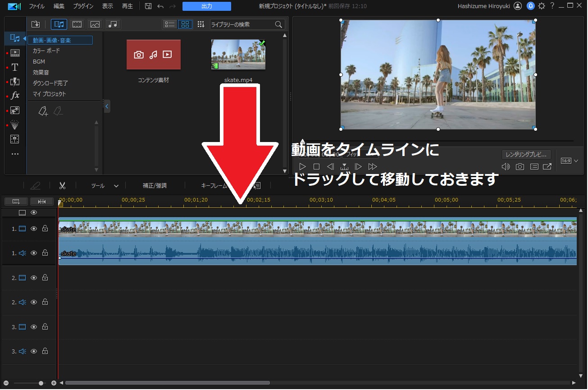This screenshot has height=390, width=588.
Task: Open the preview display options icon
Action: (534, 167)
